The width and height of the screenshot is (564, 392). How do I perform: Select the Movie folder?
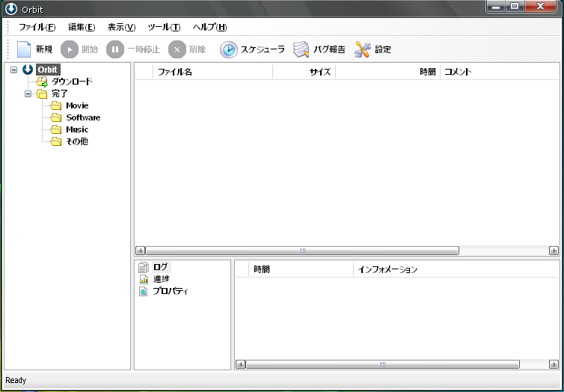76,105
